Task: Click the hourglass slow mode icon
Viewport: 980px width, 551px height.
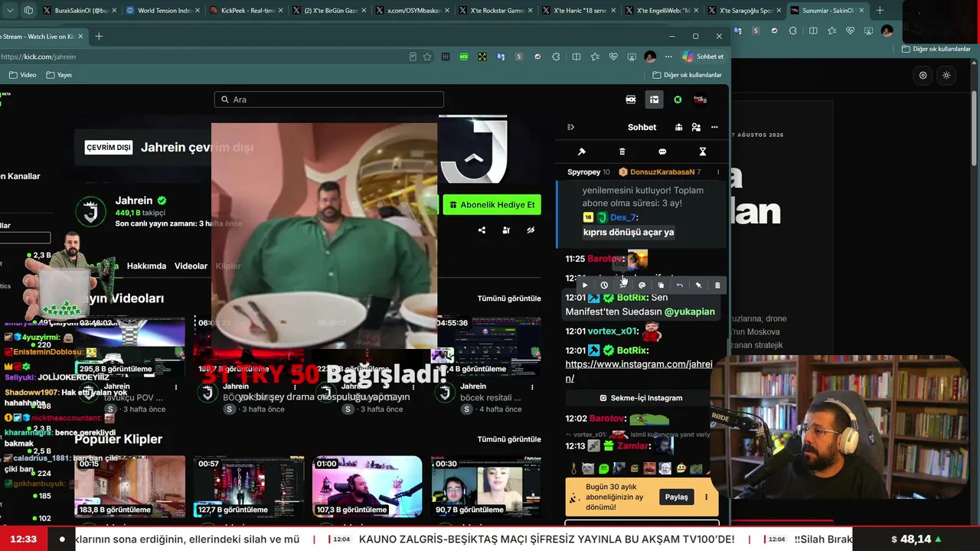Action: 703,152
